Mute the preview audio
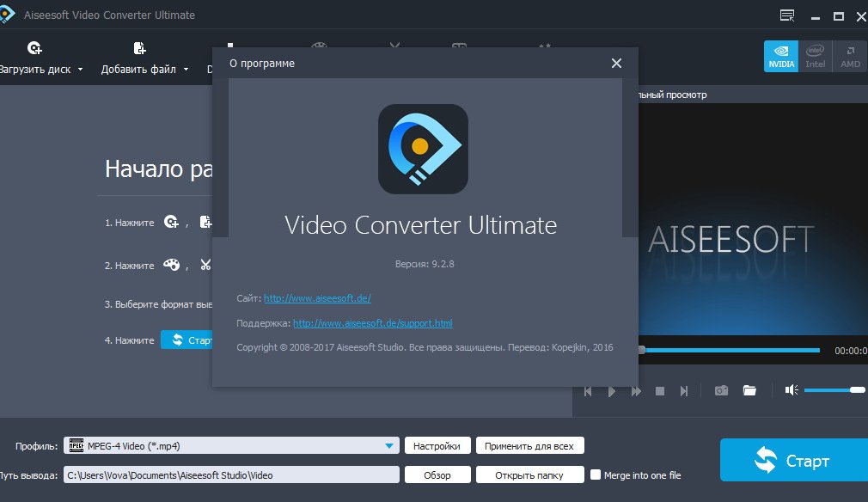Viewport: 868px width, 502px height. (x=791, y=390)
